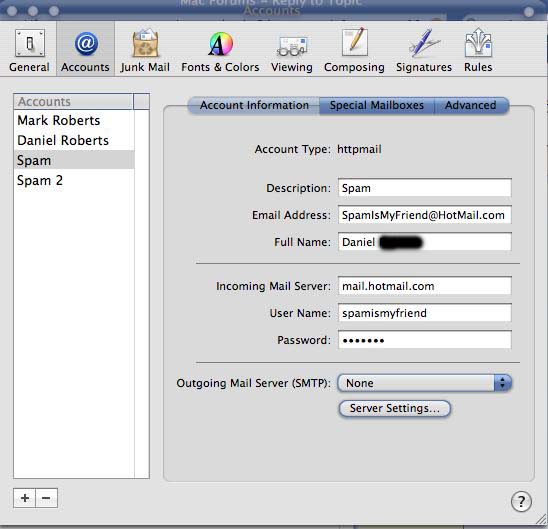Click the Server Settings button
Viewport: 548px width, 529px height.
395,408
